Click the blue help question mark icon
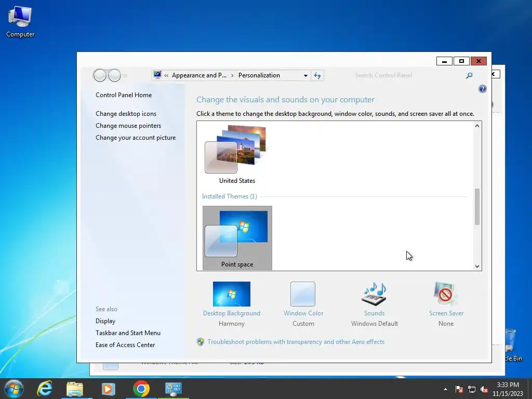The width and height of the screenshot is (532, 399). 483,89
